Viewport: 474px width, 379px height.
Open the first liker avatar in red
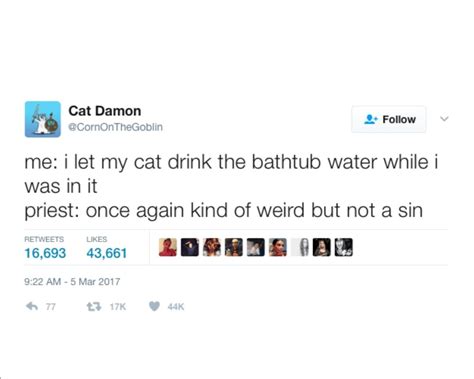pyautogui.click(x=168, y=247)
